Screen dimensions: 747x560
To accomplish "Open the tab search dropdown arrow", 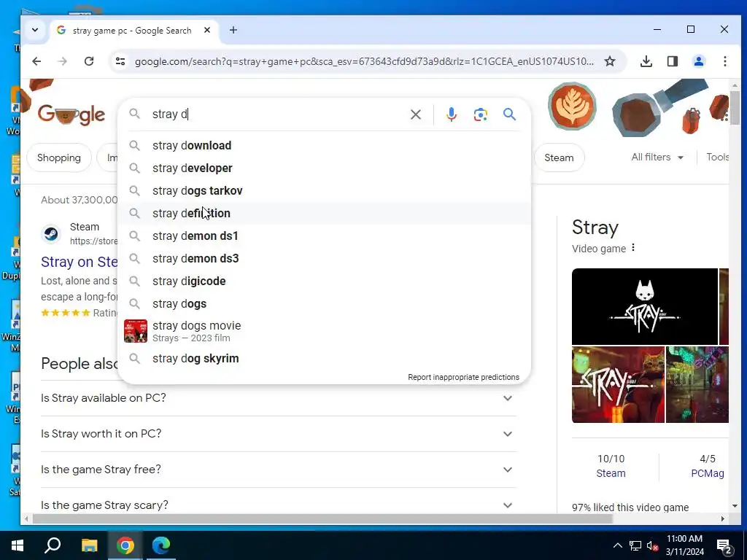I will tap(35, 30).
